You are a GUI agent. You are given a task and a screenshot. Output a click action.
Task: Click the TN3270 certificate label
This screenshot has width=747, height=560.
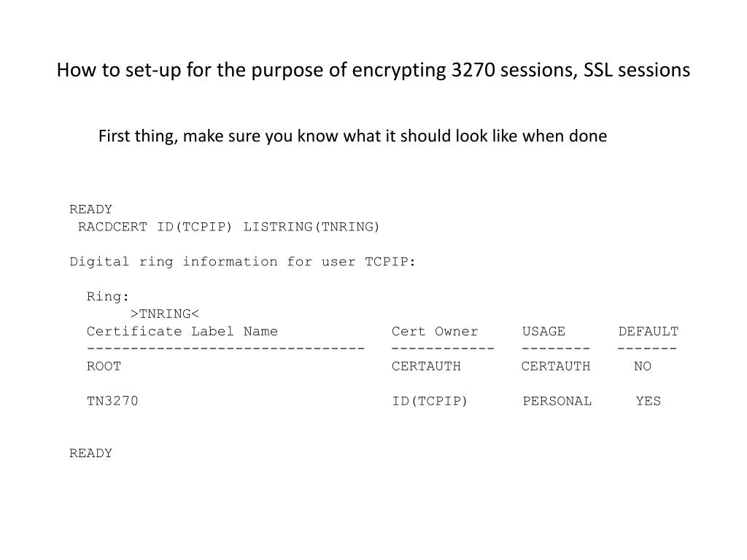tap(112, 401)
